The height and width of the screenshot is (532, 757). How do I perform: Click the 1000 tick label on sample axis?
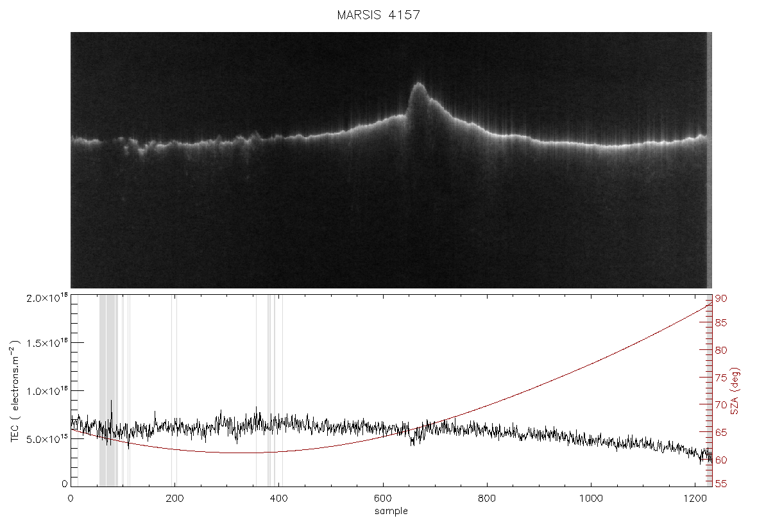pos(591,498)
